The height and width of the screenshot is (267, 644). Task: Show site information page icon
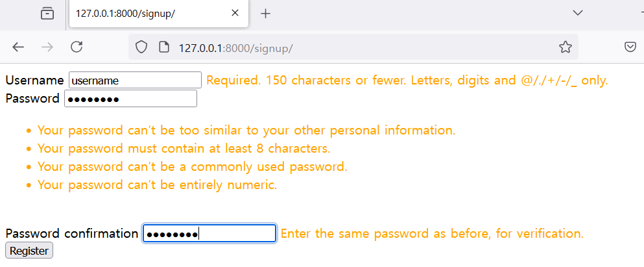click(164, 47)
